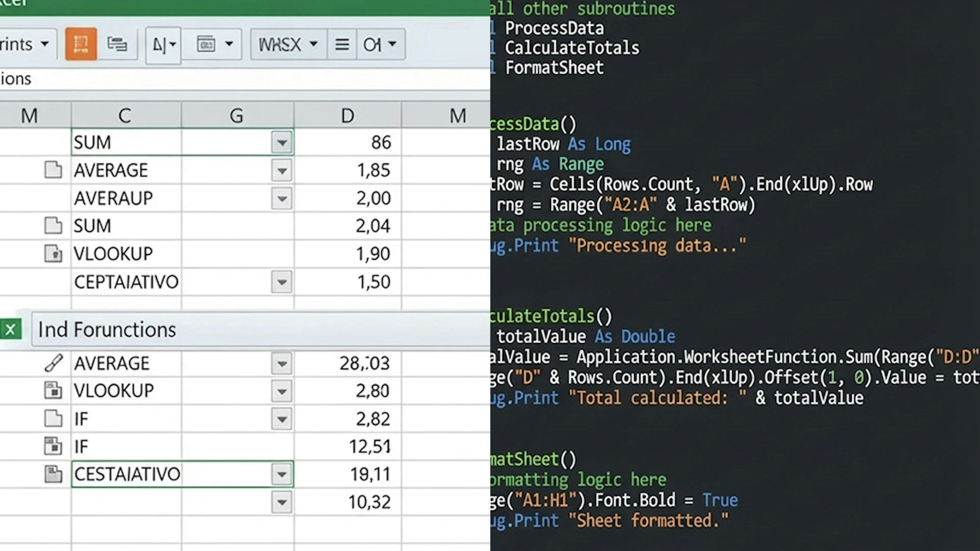
Task: Click the orange highlighted toolbar icon
Action: click(x=81, y=44)
